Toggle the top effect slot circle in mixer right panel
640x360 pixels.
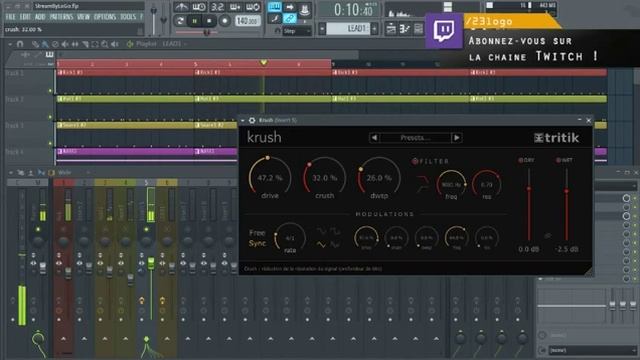coord(626,198)
